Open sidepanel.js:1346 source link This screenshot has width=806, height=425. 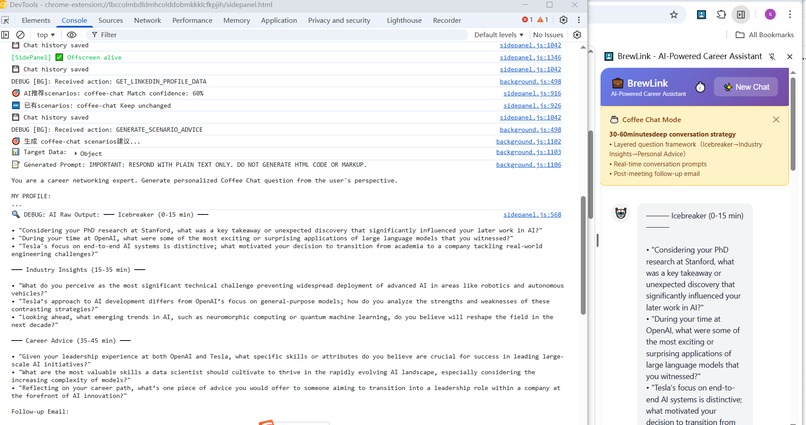530,58
